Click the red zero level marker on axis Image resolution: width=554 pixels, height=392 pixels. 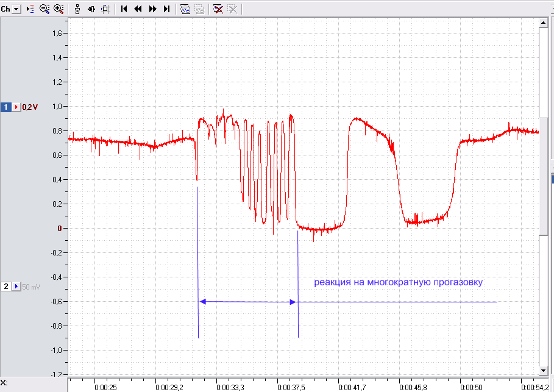[60, 229]
